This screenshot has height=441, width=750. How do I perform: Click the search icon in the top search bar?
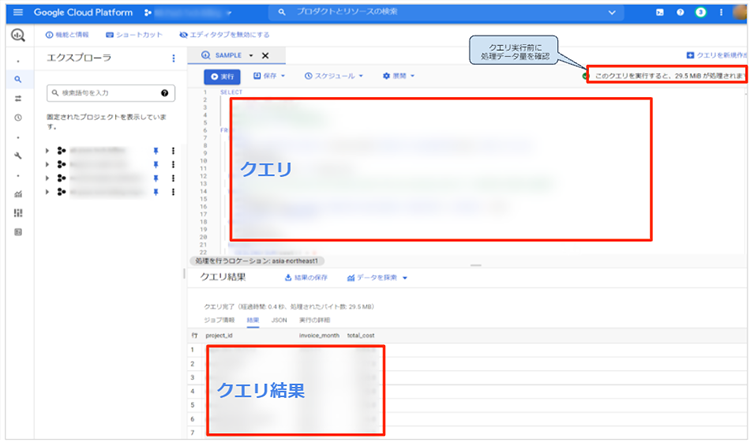click(x=282, y=12)
